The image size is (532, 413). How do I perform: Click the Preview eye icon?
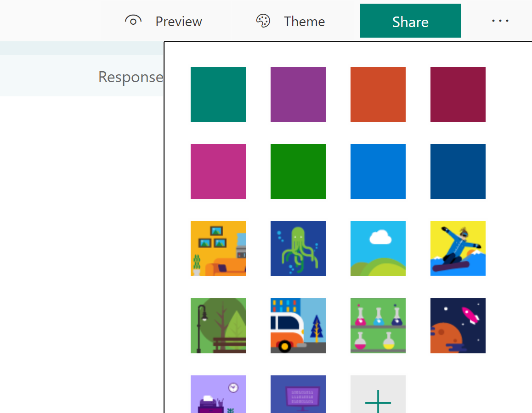pyautogui.click(x=133, y=21)
